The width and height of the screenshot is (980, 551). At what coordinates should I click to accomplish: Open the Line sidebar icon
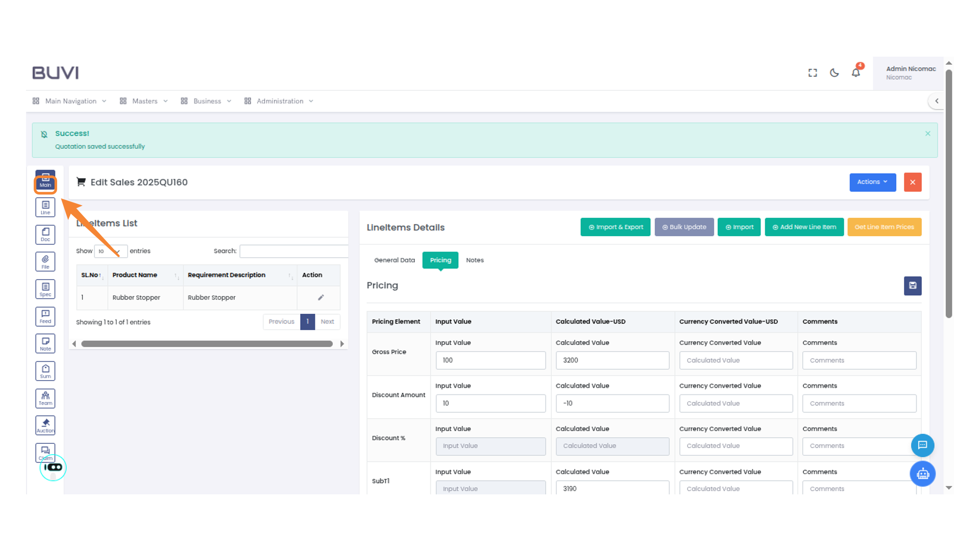[45, 207]
